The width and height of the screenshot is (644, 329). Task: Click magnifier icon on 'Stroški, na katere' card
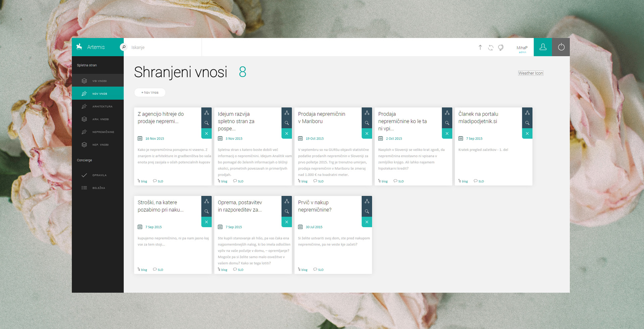coord(206,211)
